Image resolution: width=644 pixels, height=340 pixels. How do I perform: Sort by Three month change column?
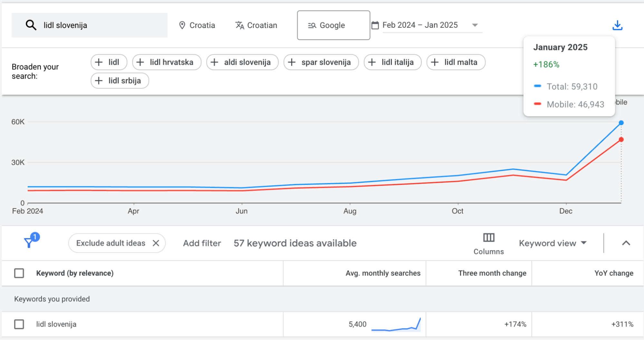(x=492, y=273)
